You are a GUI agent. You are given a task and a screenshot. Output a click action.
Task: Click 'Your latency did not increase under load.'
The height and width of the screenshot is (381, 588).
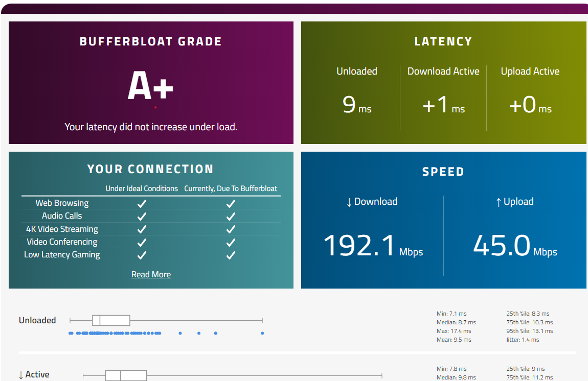[151, 127]
